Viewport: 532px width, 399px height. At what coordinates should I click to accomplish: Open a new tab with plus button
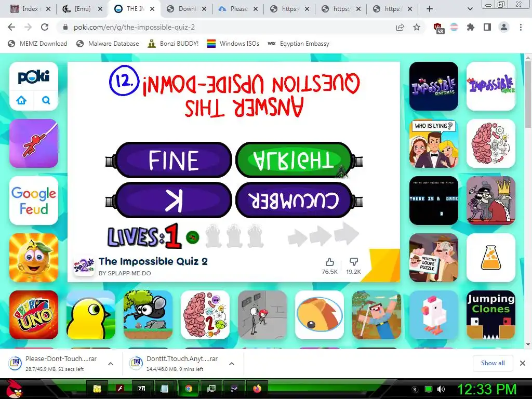tap(430, 9)
